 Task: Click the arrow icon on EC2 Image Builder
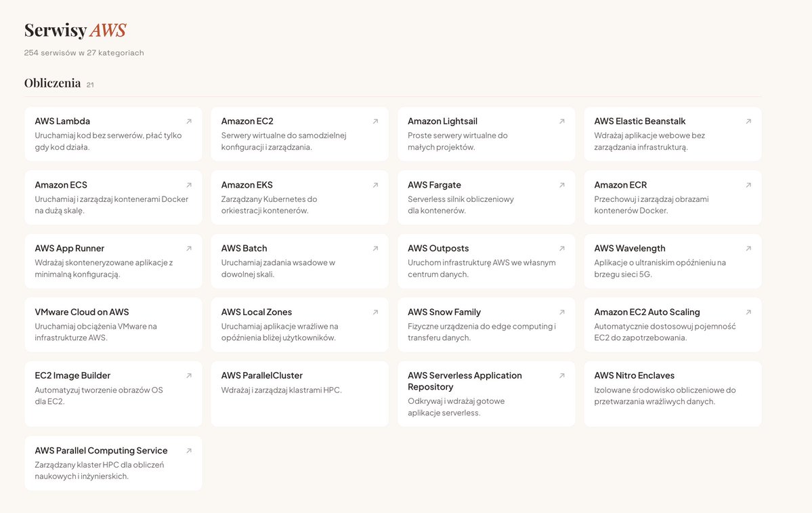(189, 375)
